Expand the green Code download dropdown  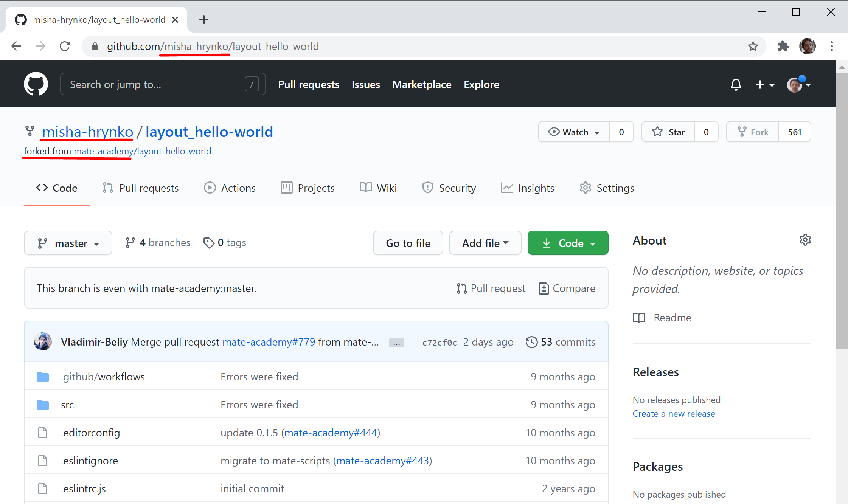568,243
